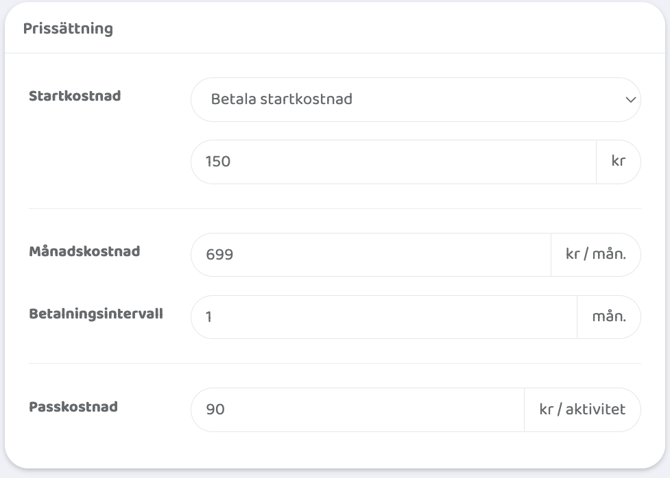Click the divider line above Passkostnad
670x478 pixels.
click(x=334, y=363)
